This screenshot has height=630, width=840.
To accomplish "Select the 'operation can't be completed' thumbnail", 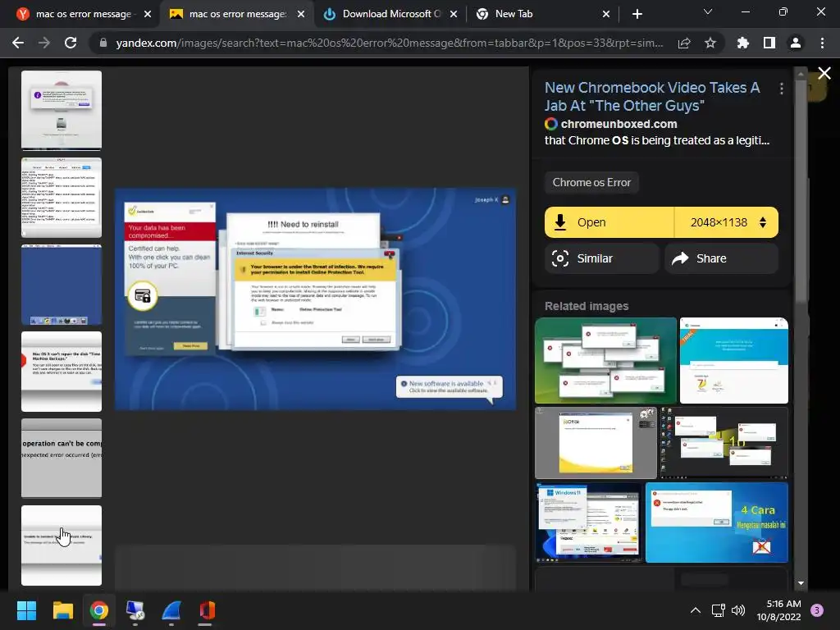I will 61,458.
